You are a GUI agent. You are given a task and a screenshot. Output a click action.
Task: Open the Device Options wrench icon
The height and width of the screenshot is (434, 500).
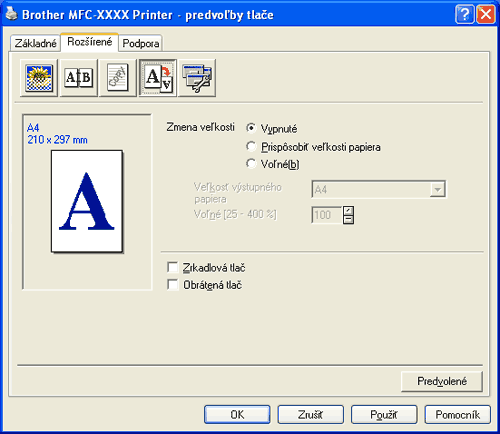[197, 78]
